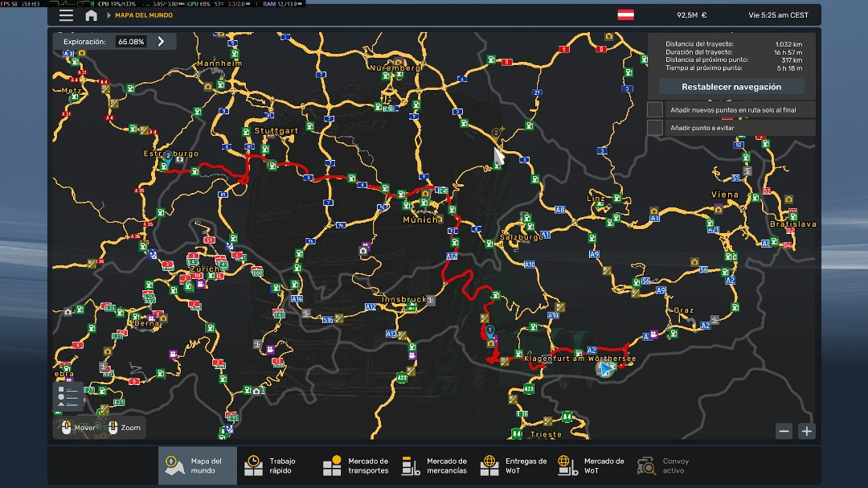Click the Berna city label
The image size is (868, 488).
click(147, 323)
